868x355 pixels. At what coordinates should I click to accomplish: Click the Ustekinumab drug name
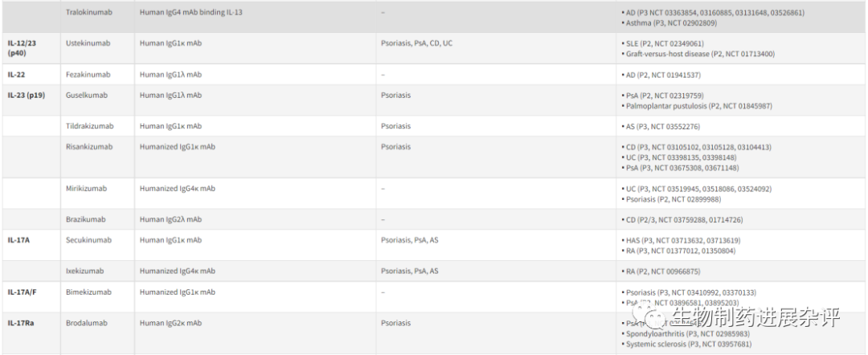pos(88,43)
